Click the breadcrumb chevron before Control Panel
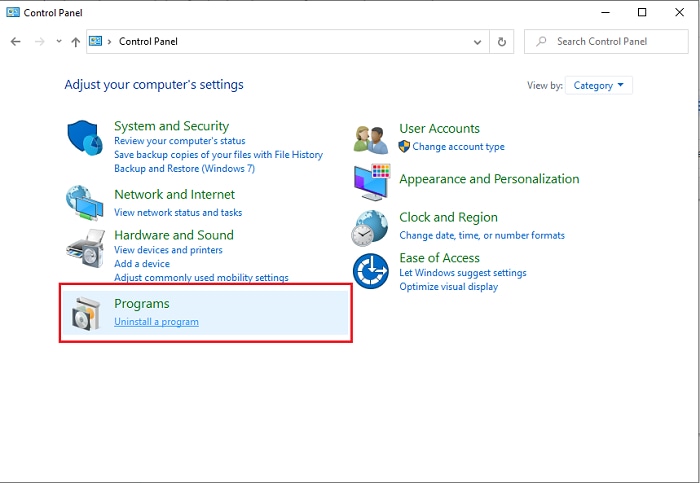Image resolution: width=700 pixels, height=483 pixels. (109, 42)
